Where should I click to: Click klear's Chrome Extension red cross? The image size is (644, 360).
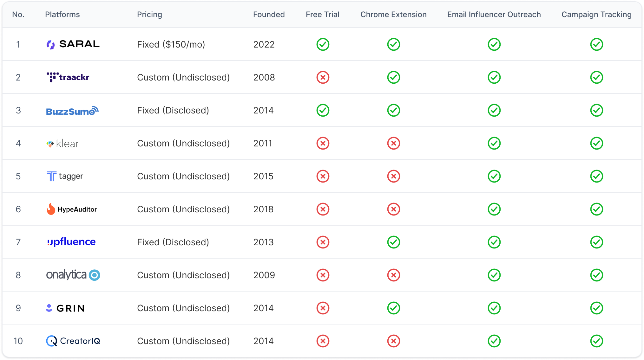[x=394, y=143]
